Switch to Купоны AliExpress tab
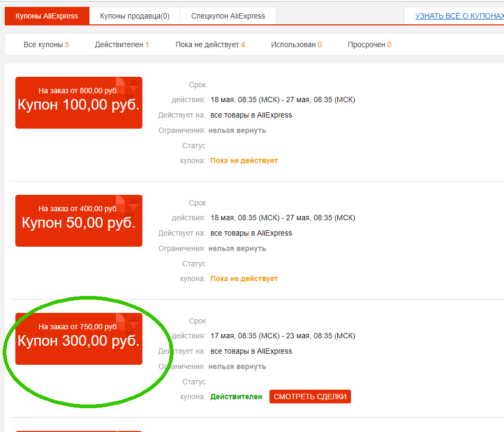504x432 pixels. tap(47, 16)
